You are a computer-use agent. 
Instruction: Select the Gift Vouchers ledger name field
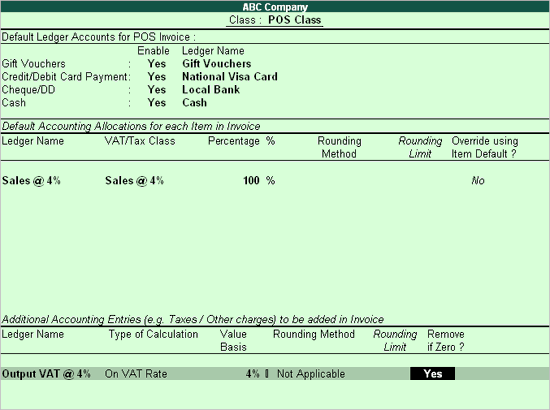[x=216, y=63]
